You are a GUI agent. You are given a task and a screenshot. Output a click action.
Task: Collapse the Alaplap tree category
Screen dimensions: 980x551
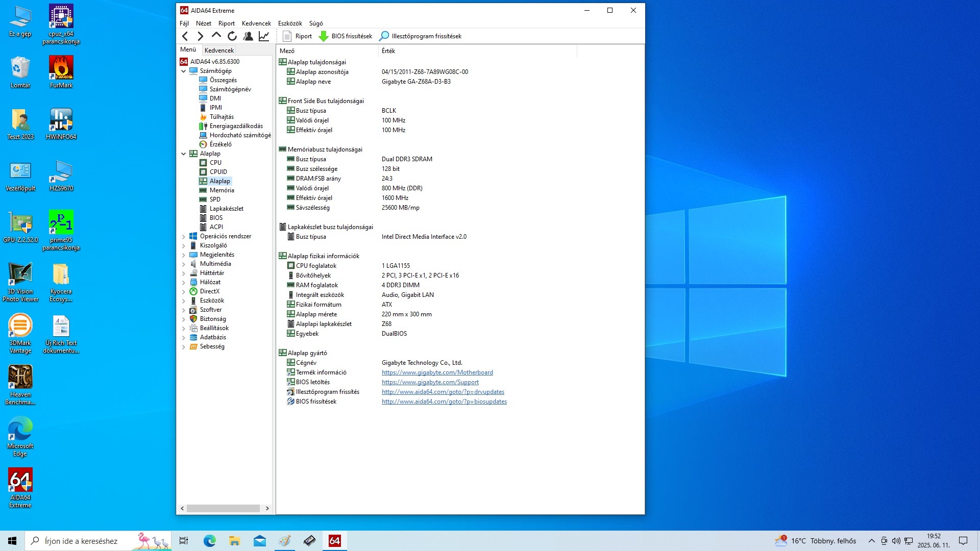pos(184,154)
